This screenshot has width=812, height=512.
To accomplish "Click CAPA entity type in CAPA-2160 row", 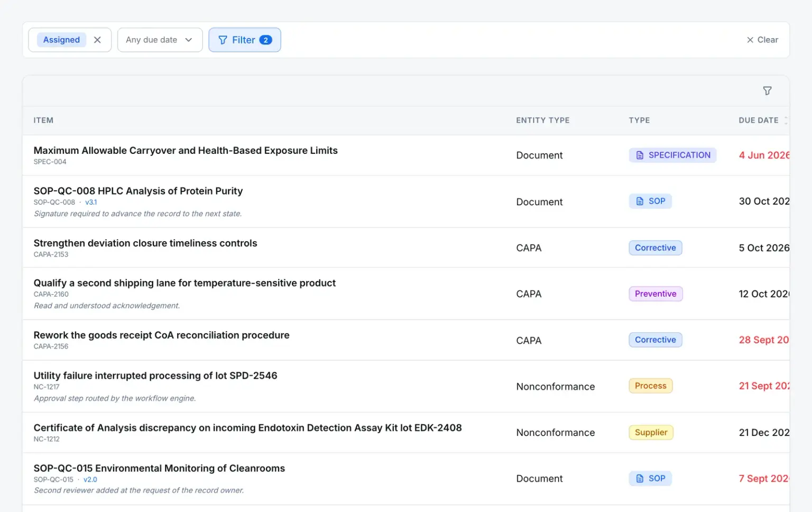I will pos(529,294).
